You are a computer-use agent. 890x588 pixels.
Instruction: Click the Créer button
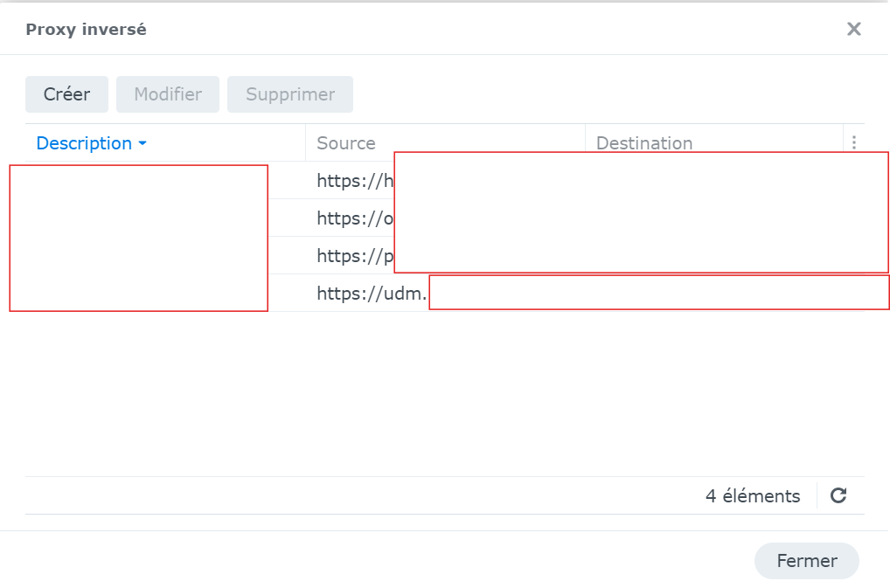pyautogui.click(x=66, y=94)
